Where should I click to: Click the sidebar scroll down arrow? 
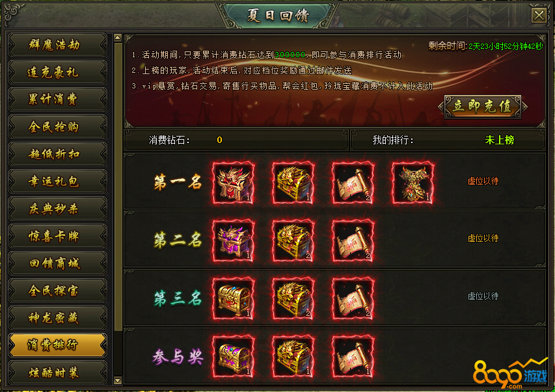click(x=118, y=381)
